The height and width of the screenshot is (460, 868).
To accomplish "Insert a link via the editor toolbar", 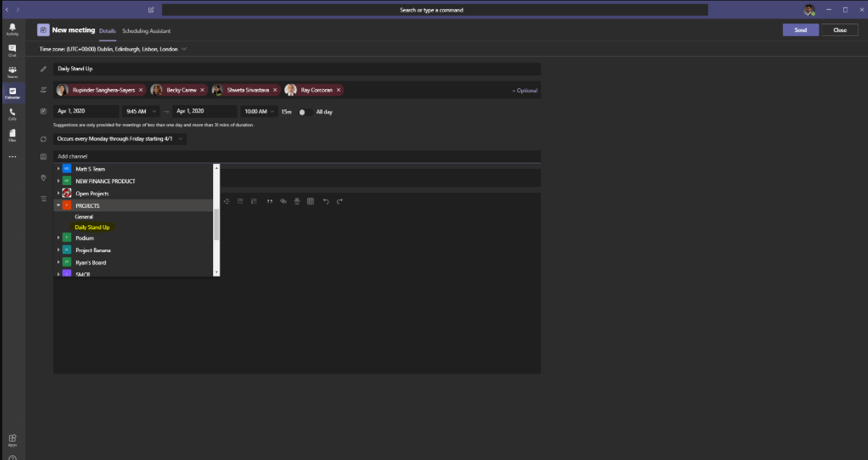I will [283, 201].
